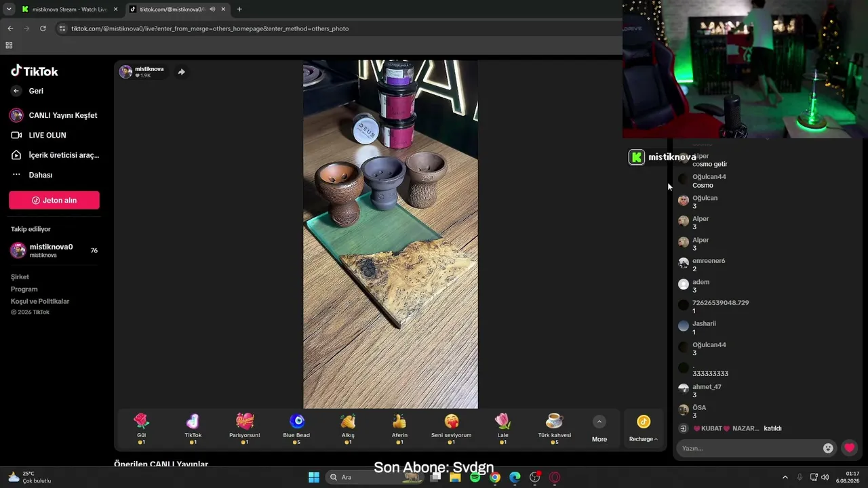Viewport: 868px width, 488px height.
Task: Click the browser address bar URL
Action: (210, 28)
